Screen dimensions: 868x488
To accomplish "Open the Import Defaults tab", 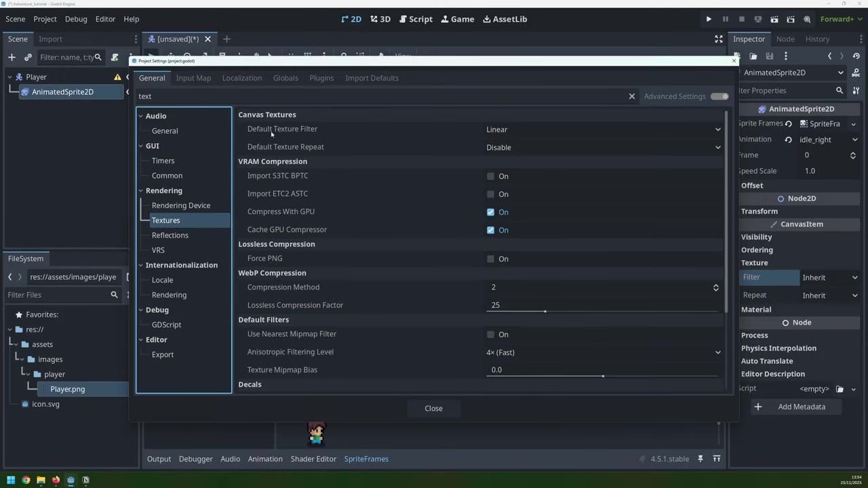I will [x=372, y=78].
